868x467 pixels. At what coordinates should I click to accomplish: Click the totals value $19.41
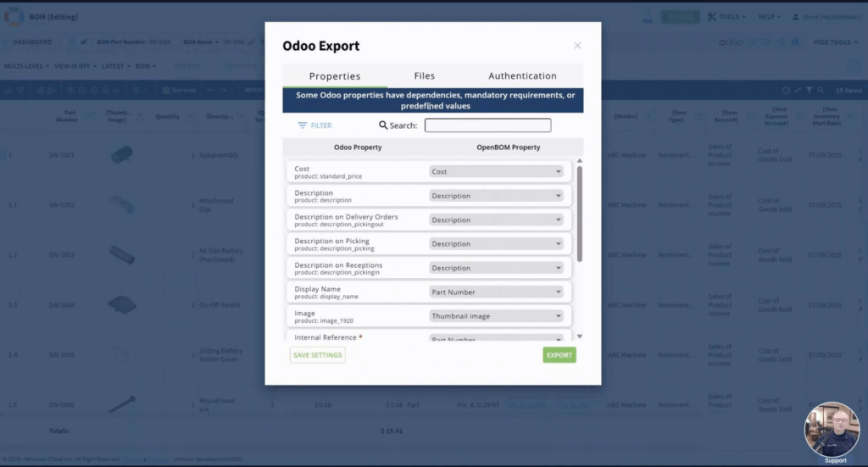point(392,431)
